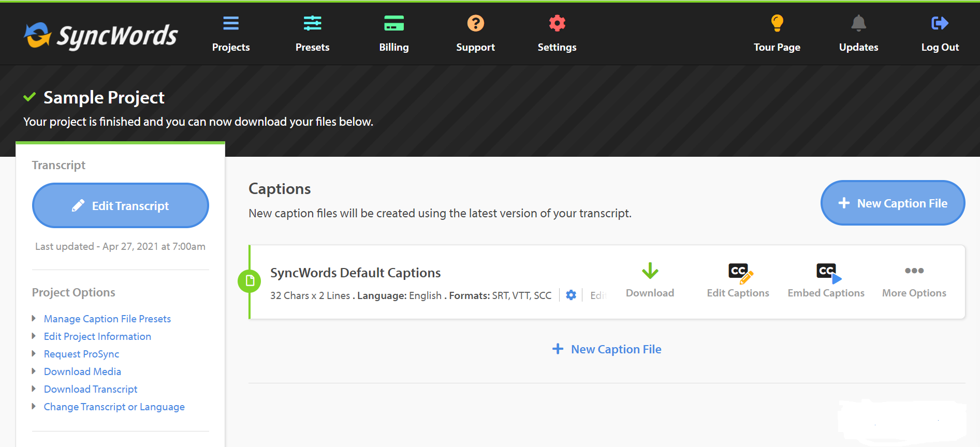Viewport: 980px width, 447px height.
Task: Click the Embed Captions CC play icon
Action: pyautogui.click(x=829, y=273)
